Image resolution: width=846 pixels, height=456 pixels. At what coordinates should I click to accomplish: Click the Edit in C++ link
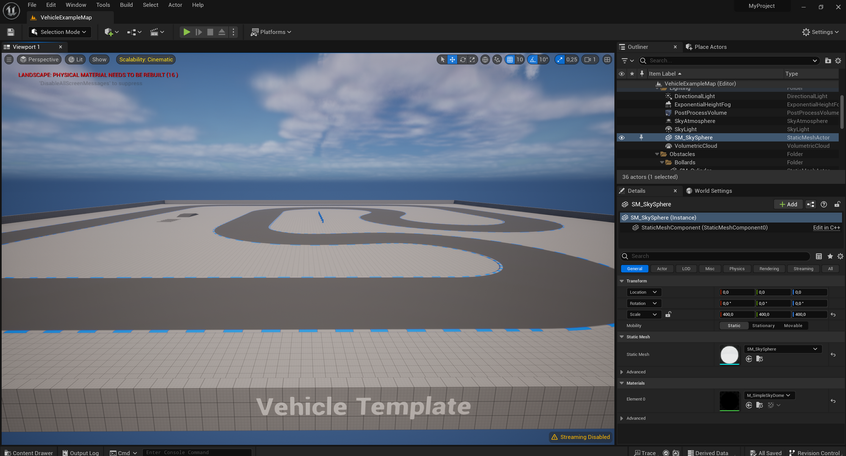[825, 228]
